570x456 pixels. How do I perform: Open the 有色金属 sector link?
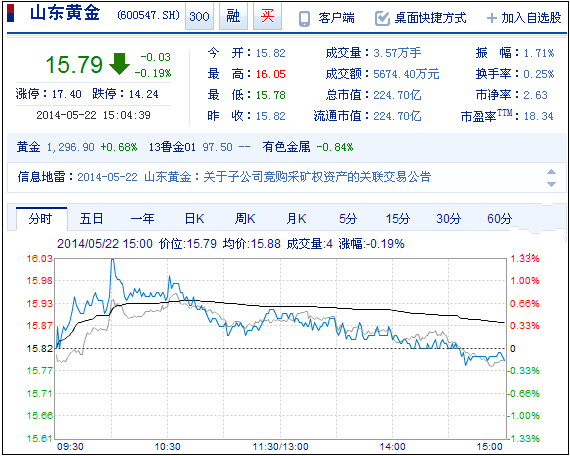point(286,147)
